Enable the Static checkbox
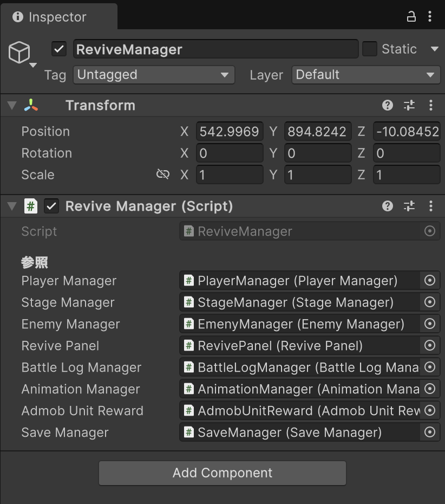The image size is (445, 504). [x=370, y=49]
